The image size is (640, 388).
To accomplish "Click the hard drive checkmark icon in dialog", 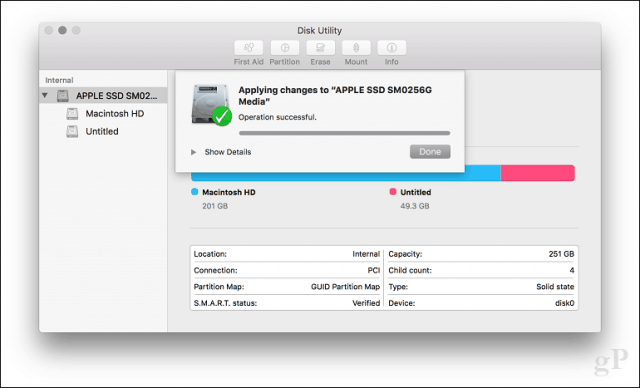I will pos(211,104).
